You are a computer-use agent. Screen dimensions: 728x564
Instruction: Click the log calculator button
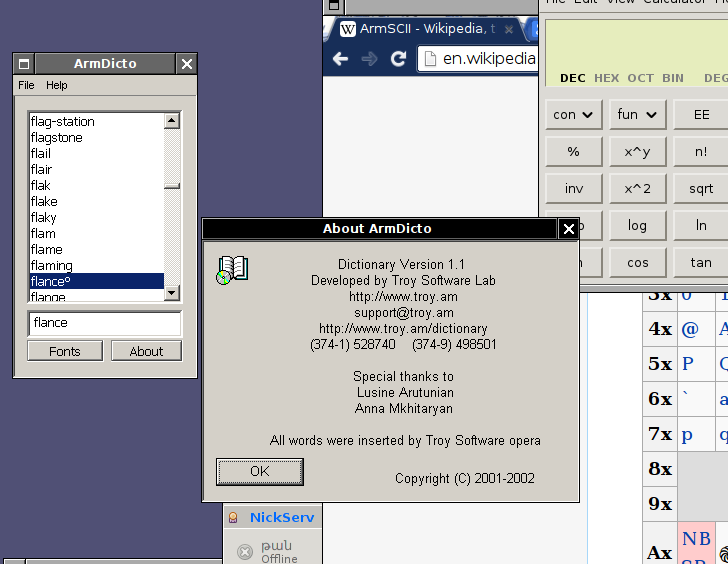pyautogui.click(x=637, y=226)
